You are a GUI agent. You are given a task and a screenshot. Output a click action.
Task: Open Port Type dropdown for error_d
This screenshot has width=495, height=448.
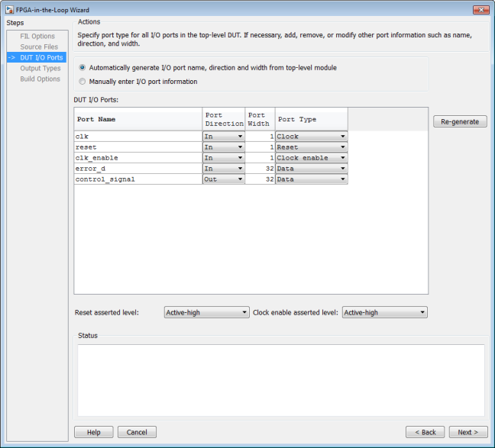[311, 169]
